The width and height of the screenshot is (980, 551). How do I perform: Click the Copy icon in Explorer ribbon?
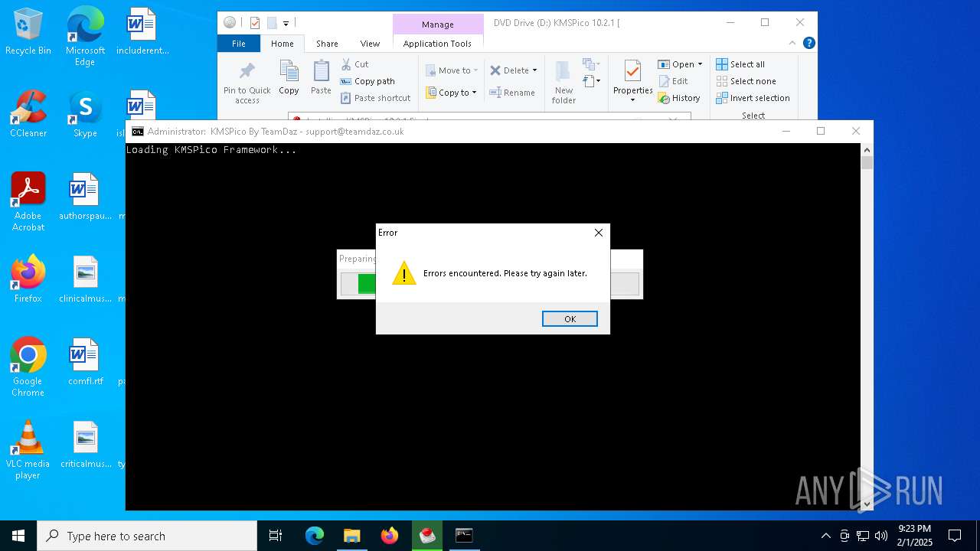point(289,71)
